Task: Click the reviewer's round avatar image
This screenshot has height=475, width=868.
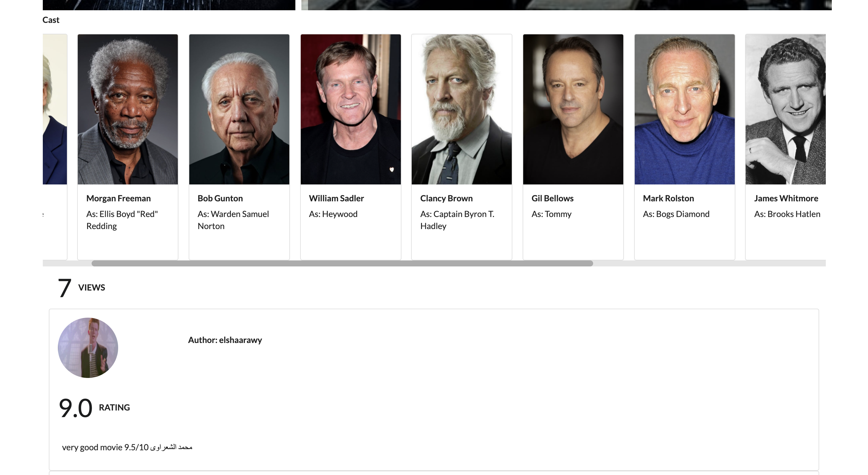Action: coord(88,348)
